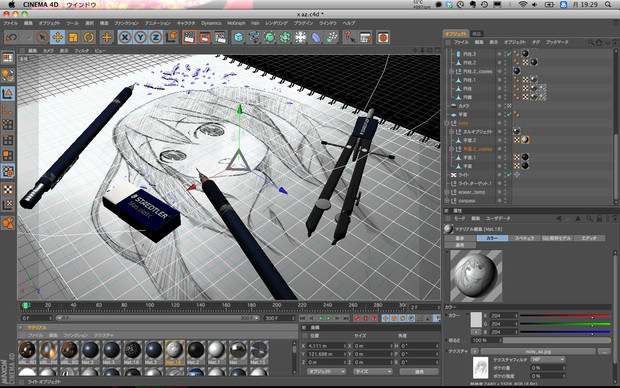Viewport: 620px width, 388px height.
Task: Click the red record keyframe button
Action: click(x=357, y=318)
